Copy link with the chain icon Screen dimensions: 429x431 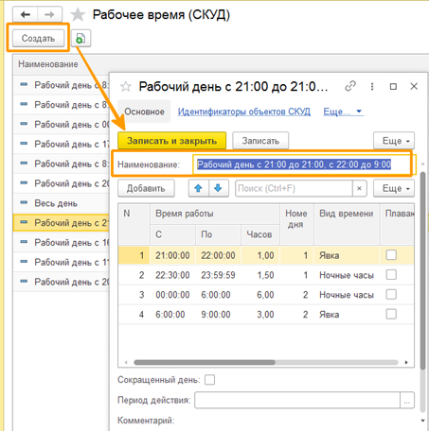(x=350, y=86)
